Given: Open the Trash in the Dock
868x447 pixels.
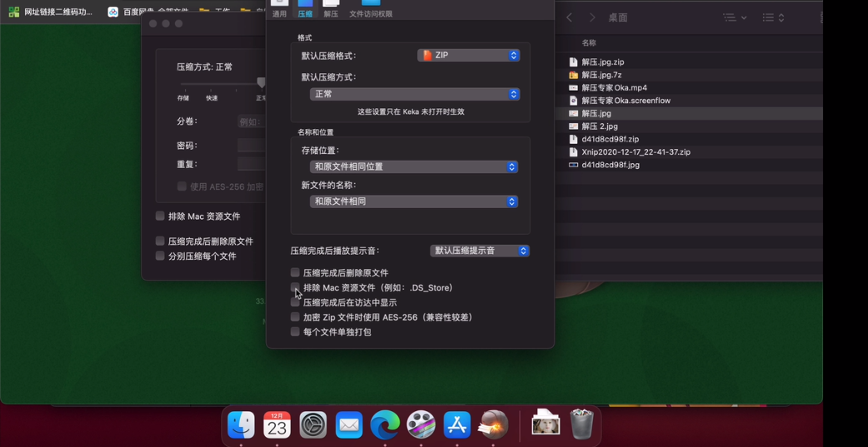Looking at the screenshot, I should coord(581,425).
